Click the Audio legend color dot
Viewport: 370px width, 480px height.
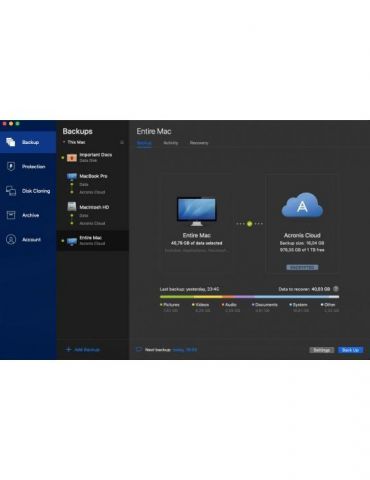point(223,305)
